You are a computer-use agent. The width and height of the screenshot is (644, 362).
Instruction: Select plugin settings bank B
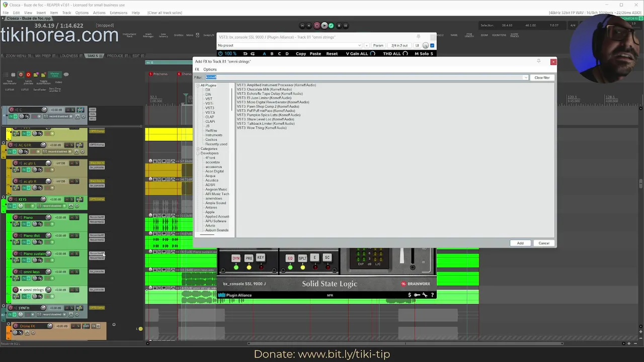(272, 53)
